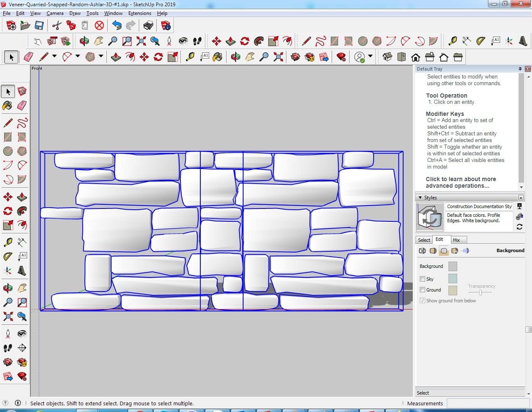Screen dimensions: 532x412
Task: Click 'Click to learn about more advanced operations' link
Action: click(461, 182)
